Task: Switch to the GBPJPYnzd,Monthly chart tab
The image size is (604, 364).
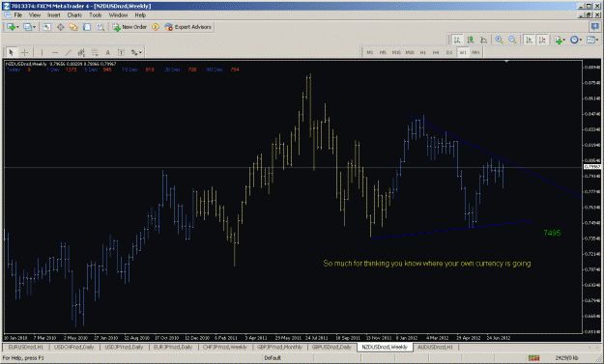Action: coord(279,347)
